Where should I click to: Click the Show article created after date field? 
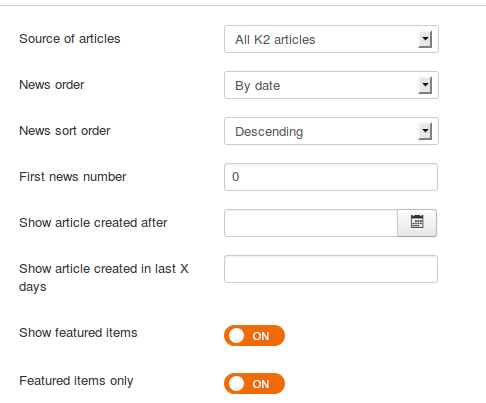(311, 223)
